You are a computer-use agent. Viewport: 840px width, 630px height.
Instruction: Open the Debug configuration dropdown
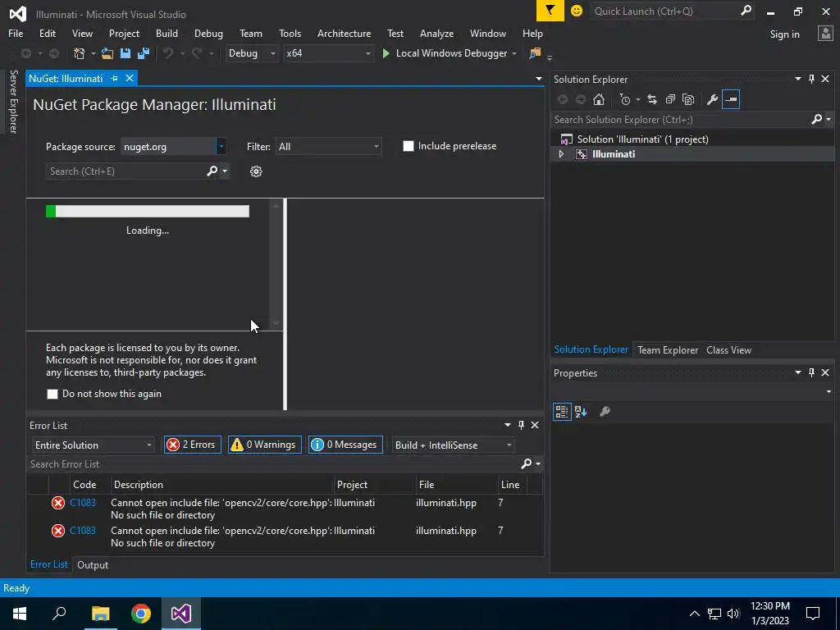click(x=252, y=53)
